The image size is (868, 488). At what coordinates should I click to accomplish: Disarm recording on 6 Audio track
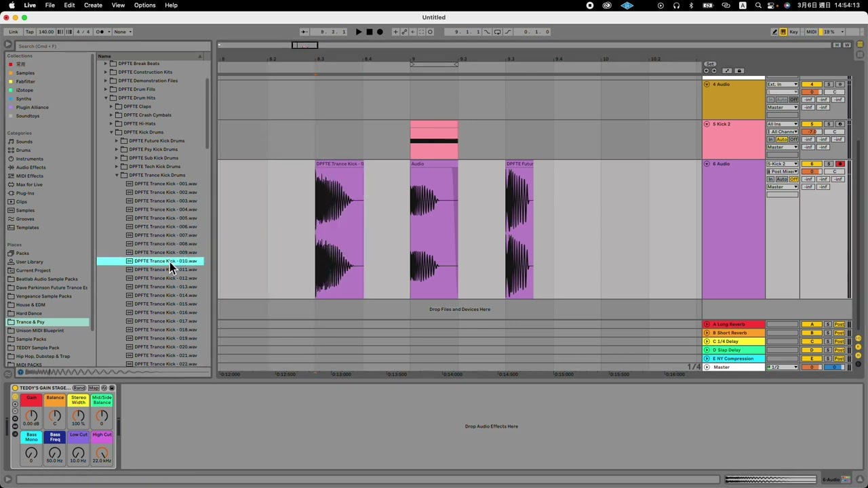point(840,164)
